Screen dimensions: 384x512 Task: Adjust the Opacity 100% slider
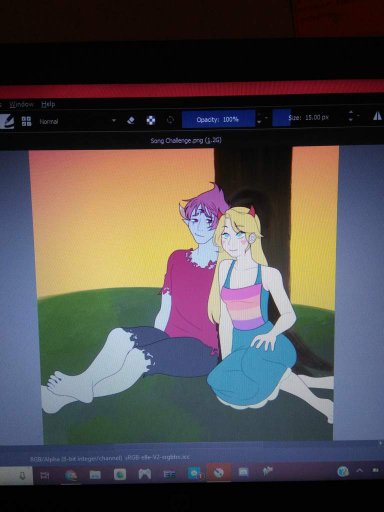coord(219,119)
